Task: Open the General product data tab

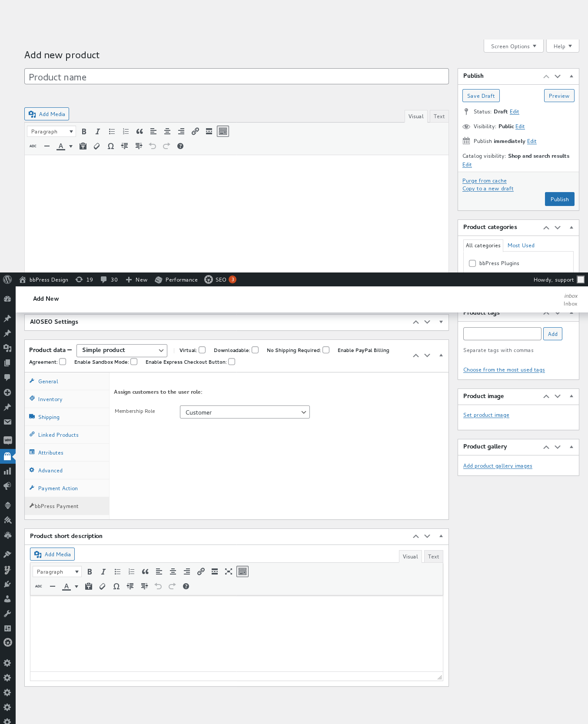Action: [x=67, y=381]
